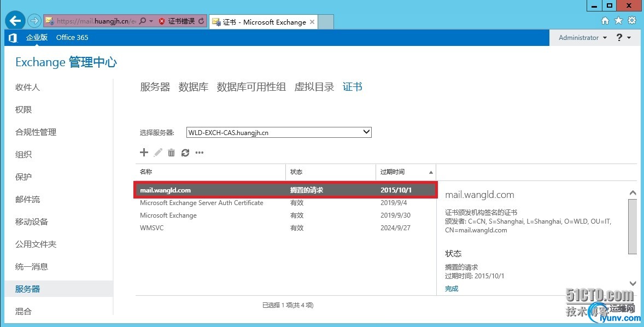Open 保护 in the left navigation

(x=24, y=177)
